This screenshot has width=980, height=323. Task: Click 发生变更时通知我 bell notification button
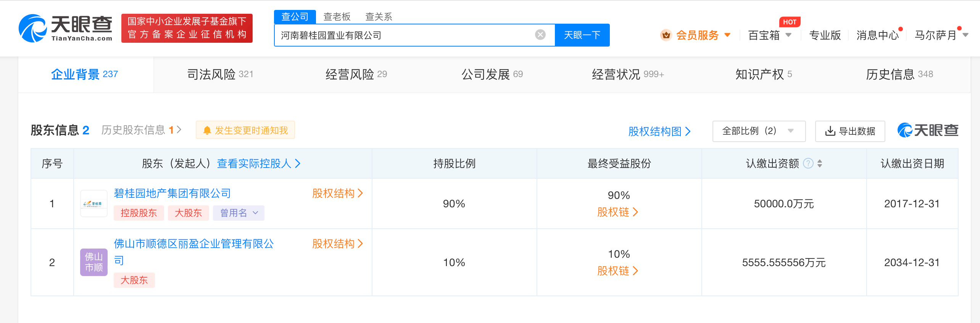click(x=245, y=130)
